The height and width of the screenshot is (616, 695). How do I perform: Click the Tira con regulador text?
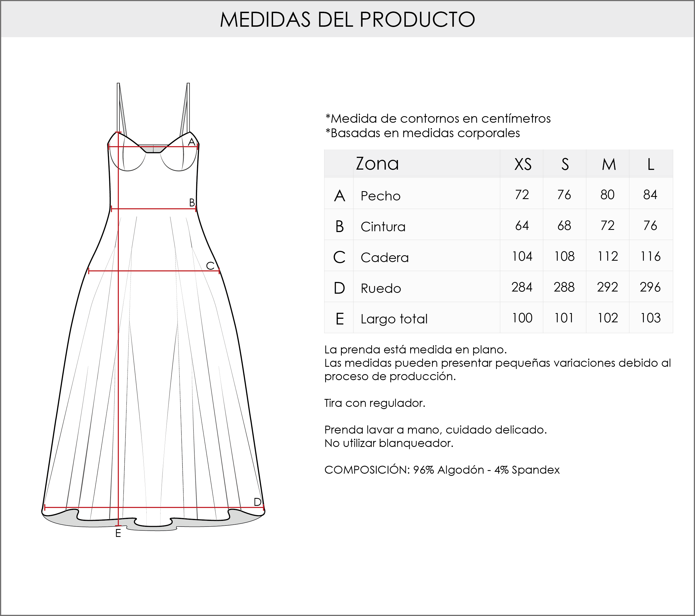(375, 403)
